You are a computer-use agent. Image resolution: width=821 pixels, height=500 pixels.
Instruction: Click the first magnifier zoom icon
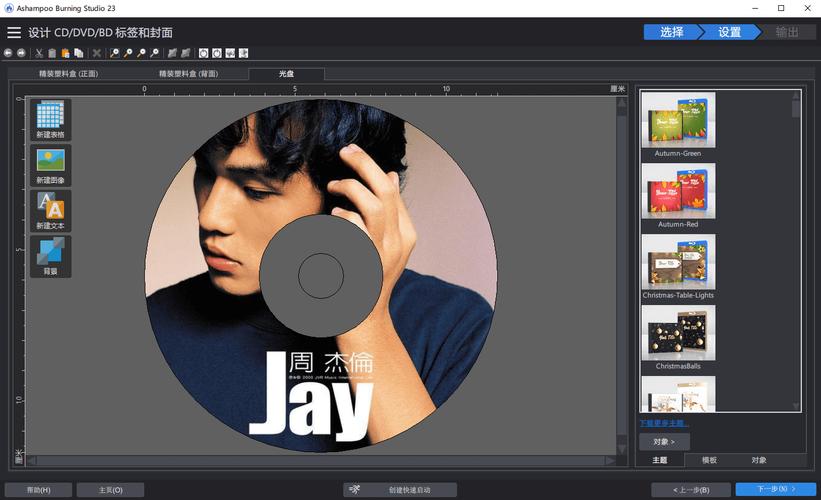[x=115, y=53]
